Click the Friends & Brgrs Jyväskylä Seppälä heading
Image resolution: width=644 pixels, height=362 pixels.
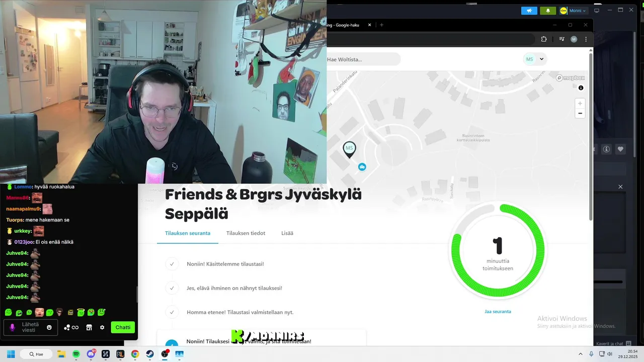tap(263, 204)
